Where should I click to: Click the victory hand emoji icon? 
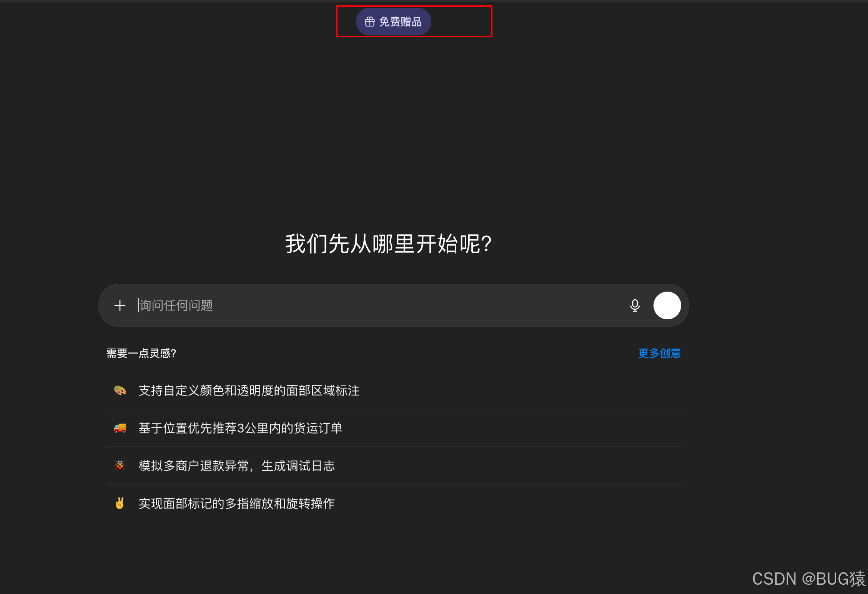point(120,503)
